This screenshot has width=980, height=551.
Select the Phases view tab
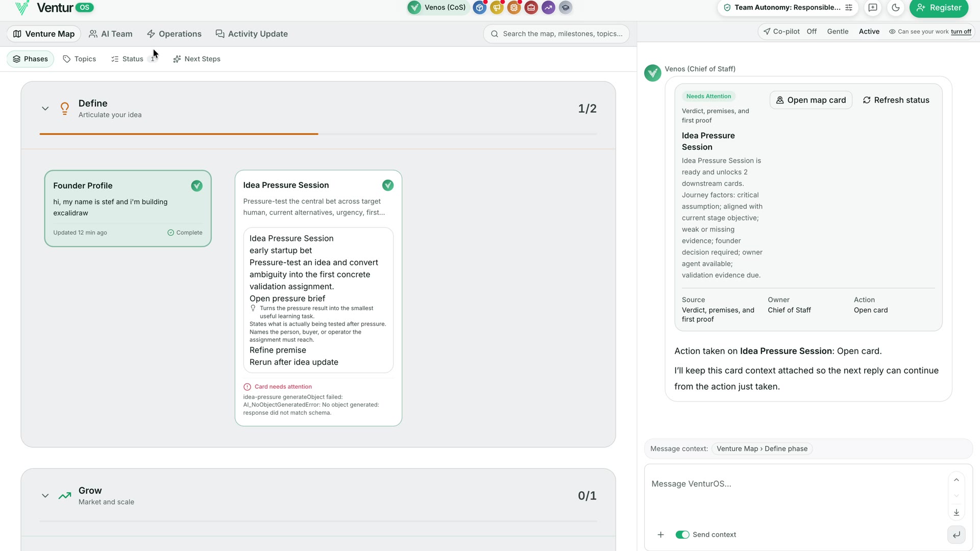[31, 59]
